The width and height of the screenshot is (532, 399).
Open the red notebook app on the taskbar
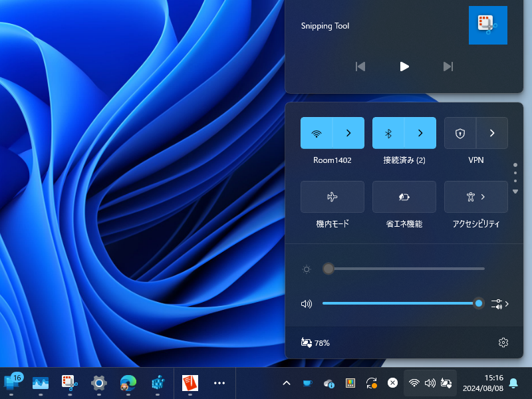tap(190, 383)
